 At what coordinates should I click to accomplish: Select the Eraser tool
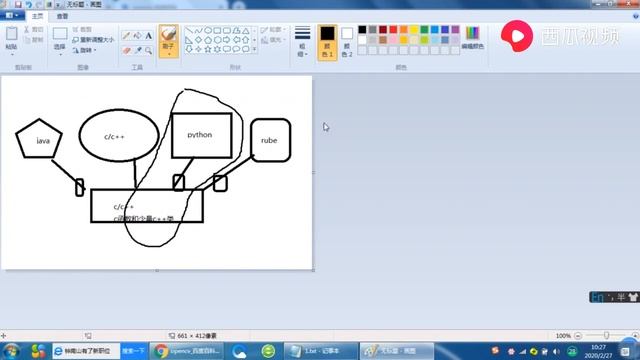point(127,50)
